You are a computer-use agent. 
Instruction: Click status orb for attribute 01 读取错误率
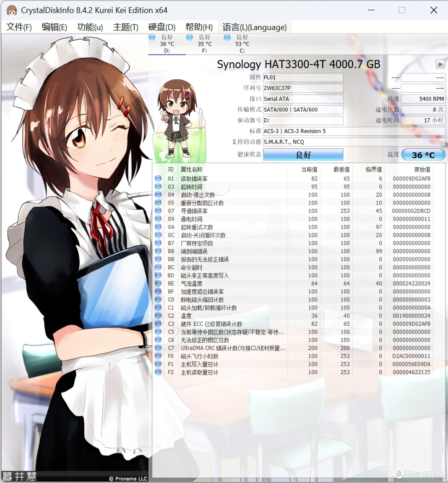158,178
